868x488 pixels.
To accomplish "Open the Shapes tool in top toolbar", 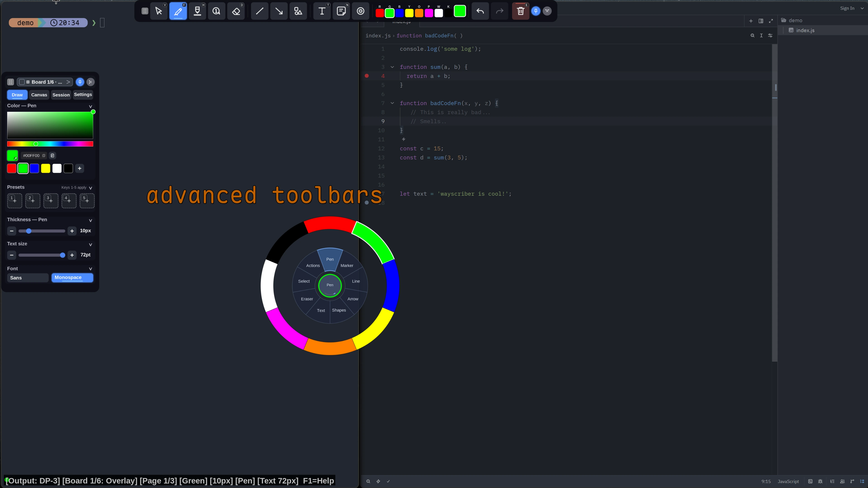I will click(298, 11).
